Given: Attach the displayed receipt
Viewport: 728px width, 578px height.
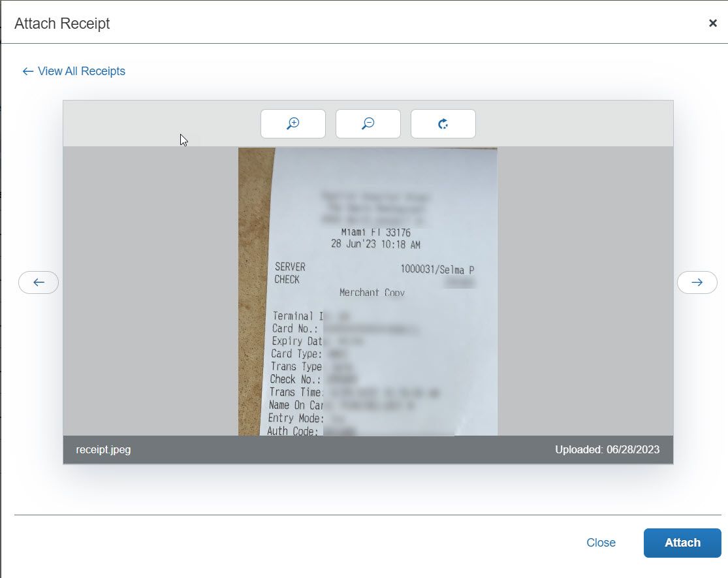Looking at the screenshot, I should pos(682,542).
